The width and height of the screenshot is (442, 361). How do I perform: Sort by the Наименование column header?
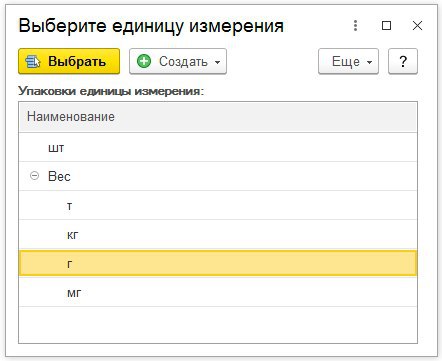pos(218,117)
